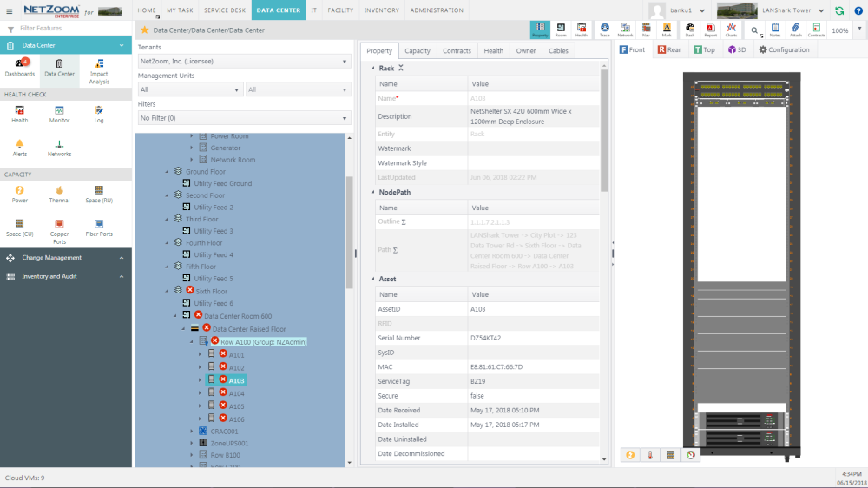Open the Trace tool in toolbar
The width and height of the screenshot is (868, 488).
tap(604, 30)
